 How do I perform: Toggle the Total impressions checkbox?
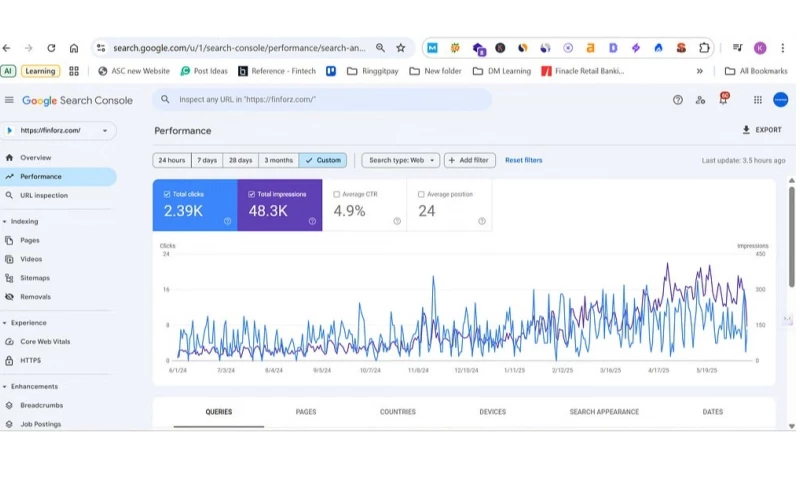252,194
